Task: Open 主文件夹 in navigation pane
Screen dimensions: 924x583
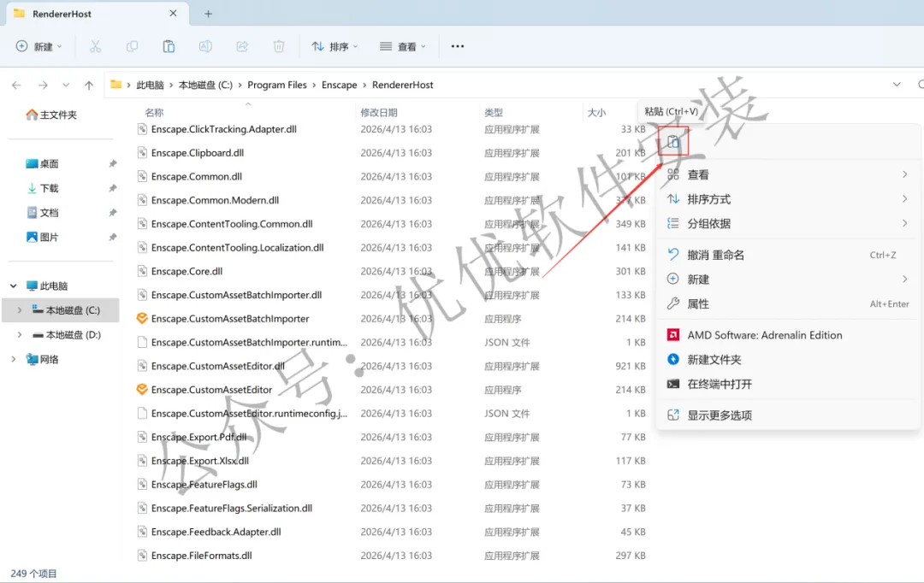Action: pos(51,115)
